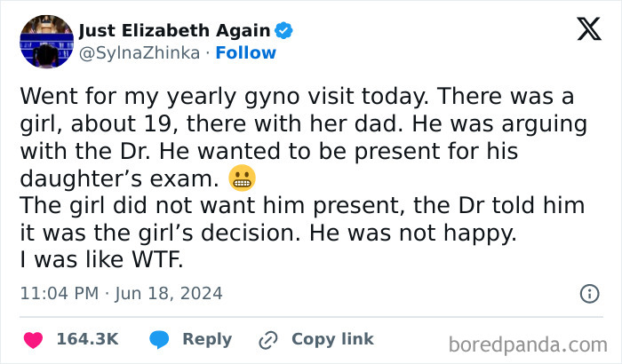Open the Just Elizabeth Again profile name
Image resolution: width=622 pixels, height=364 pixels.
coord(175,31)
